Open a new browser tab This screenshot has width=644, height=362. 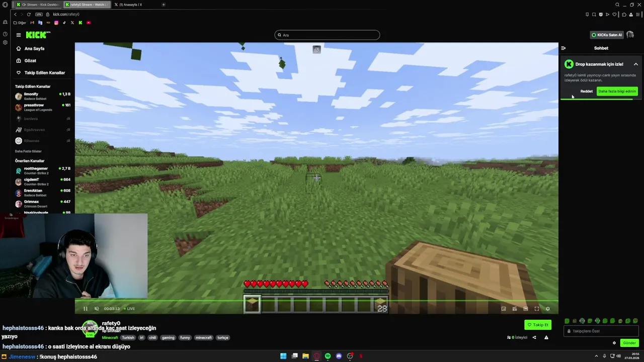[164, 5]
